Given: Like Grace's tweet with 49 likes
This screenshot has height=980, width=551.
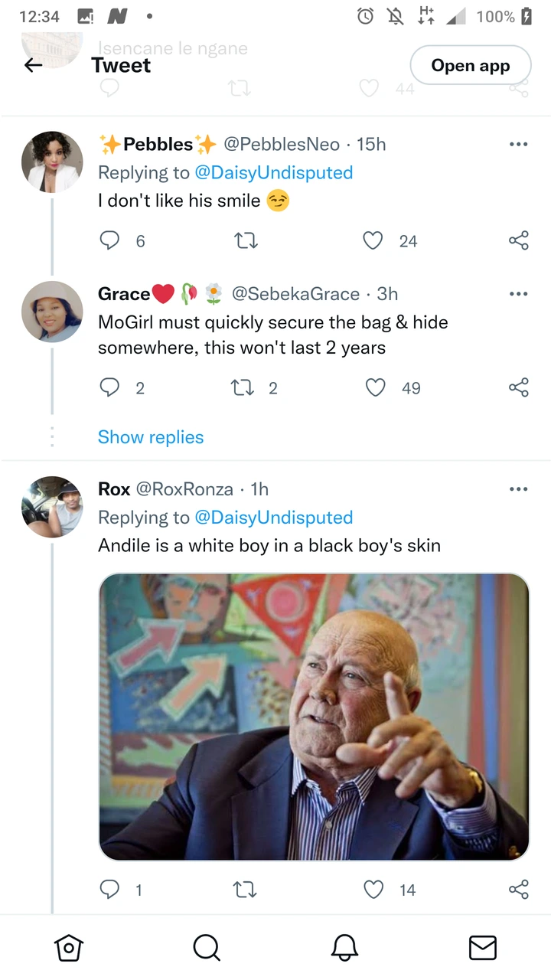Looking at the screenshot, I should pos(375,388).
